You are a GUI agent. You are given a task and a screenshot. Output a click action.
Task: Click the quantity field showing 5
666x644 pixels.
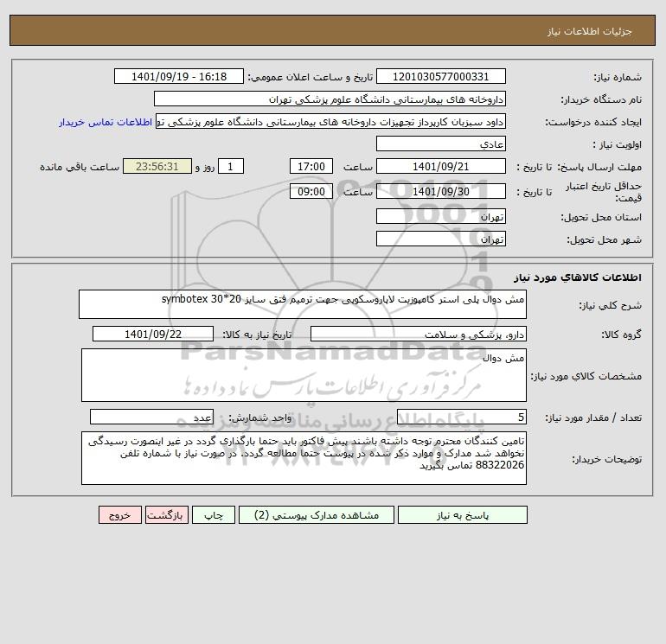[x=462, y=417]
